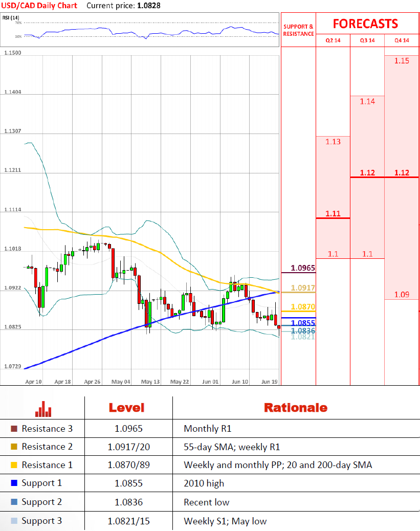Viewport: 420px width, 531px height.
Task: Click the 1.0855 value in Level column
Action: pyautogui.click(x=129, y=483)
